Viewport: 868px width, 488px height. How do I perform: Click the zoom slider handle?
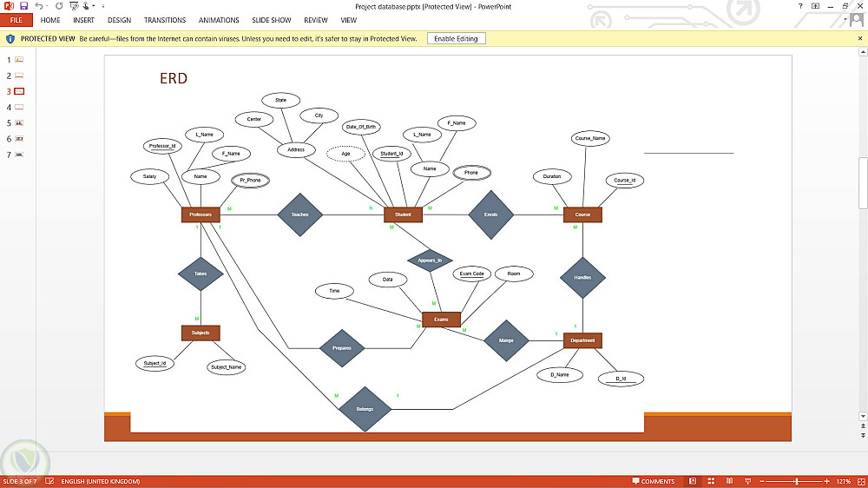797,481
